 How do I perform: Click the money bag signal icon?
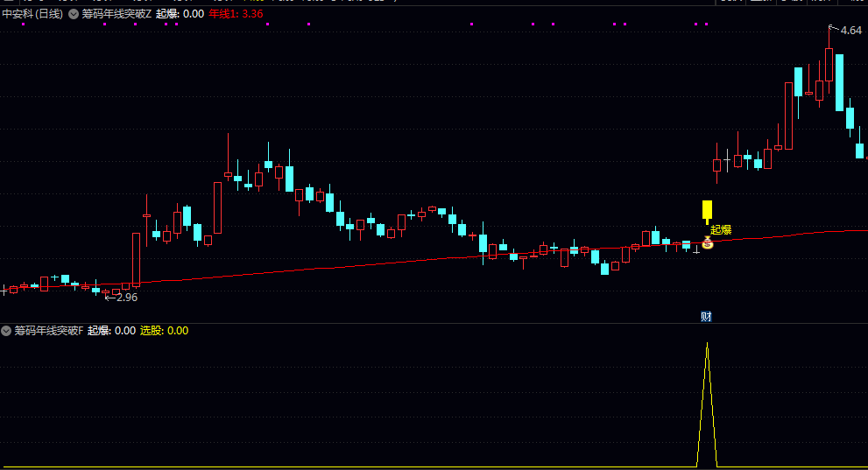(x=708, y=242)
